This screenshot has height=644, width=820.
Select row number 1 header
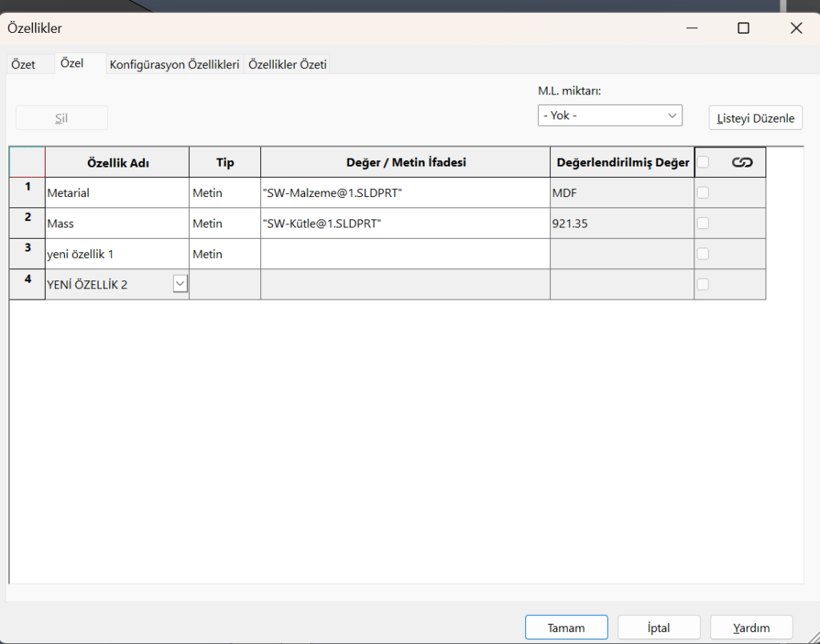pyautogui.click(x=27, y=193)
